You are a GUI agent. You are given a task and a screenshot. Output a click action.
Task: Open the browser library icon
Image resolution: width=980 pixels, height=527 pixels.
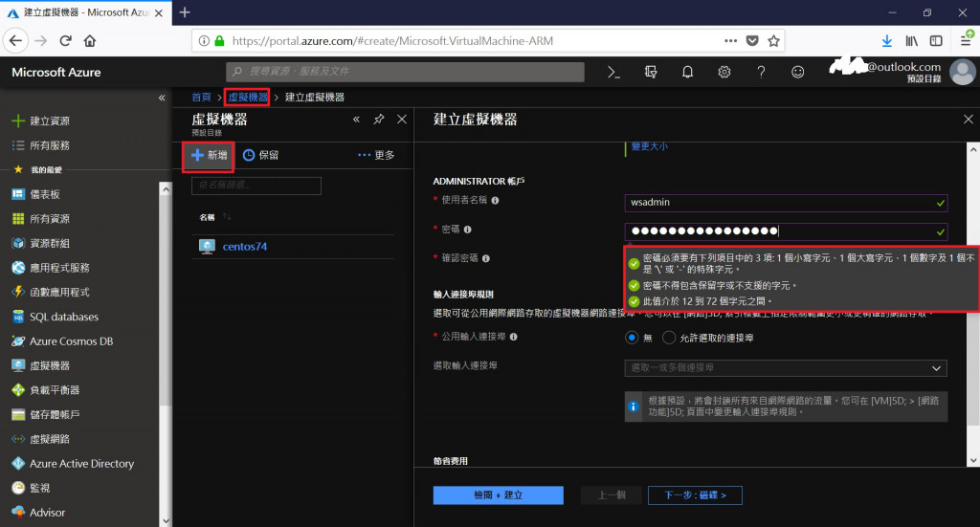[912, 41]
